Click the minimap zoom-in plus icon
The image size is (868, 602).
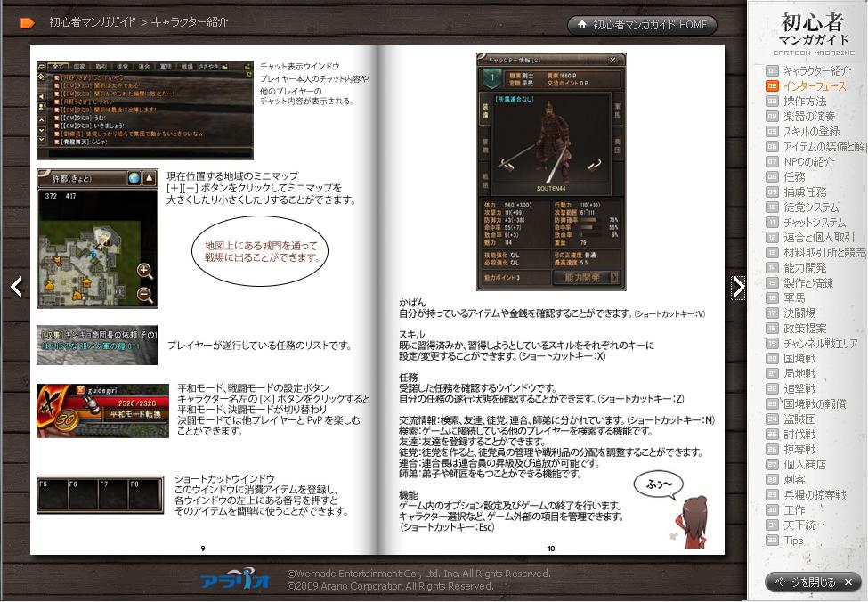144,270
